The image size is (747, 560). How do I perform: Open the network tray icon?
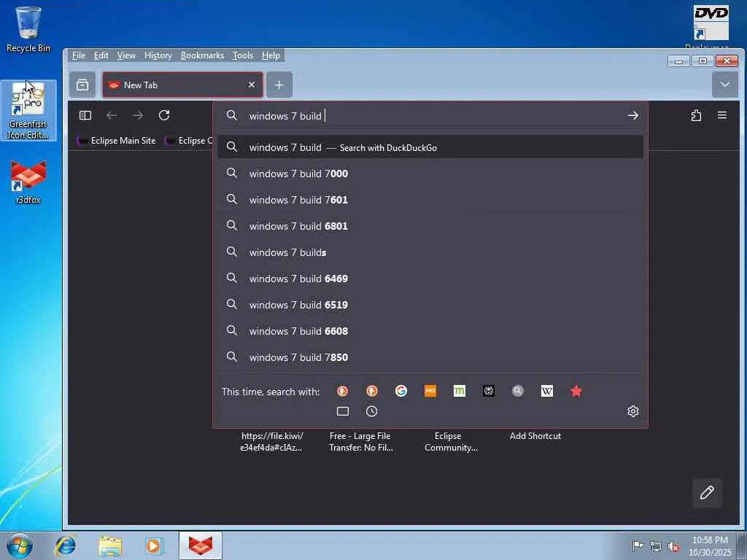(656, 546)
